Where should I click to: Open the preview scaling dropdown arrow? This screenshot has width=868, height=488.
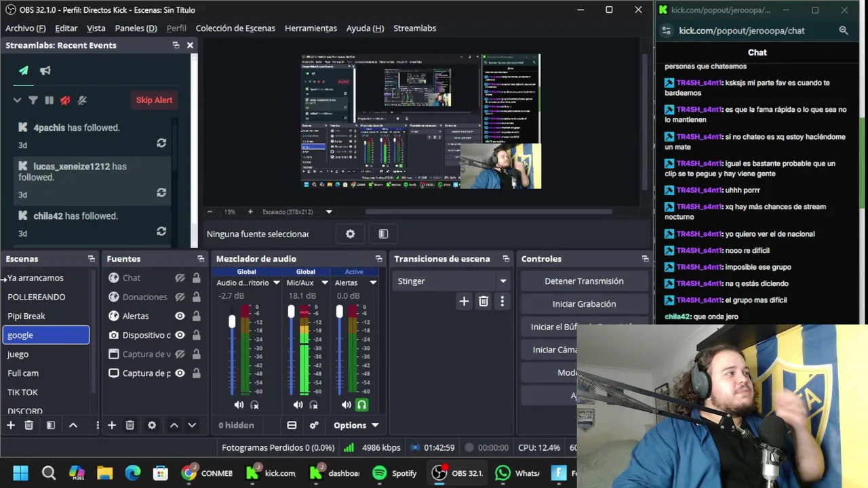tap(329, 212)
